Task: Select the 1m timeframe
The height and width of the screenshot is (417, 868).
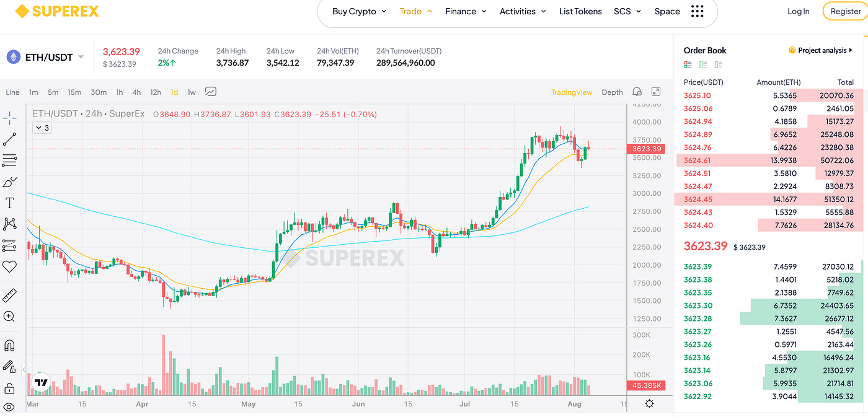Action: click(x=33, y=92)
